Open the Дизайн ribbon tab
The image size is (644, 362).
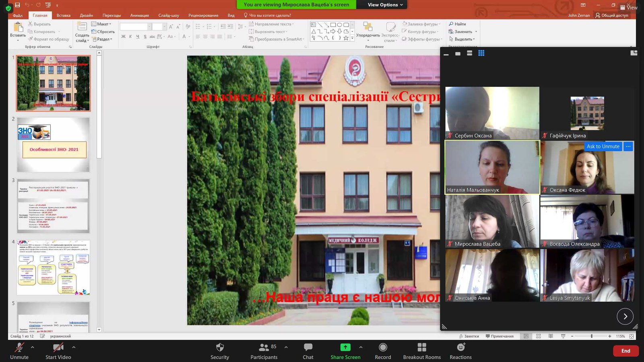(86, 15)
